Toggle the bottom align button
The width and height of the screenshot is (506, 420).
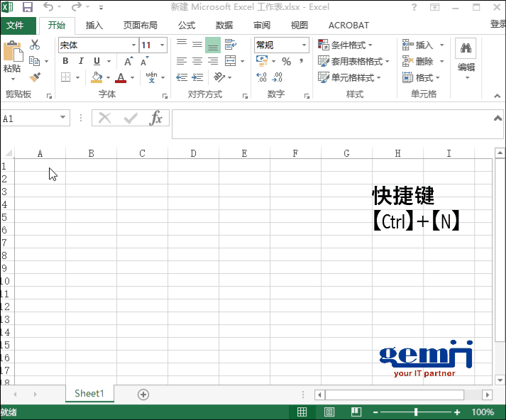(213, 45)
